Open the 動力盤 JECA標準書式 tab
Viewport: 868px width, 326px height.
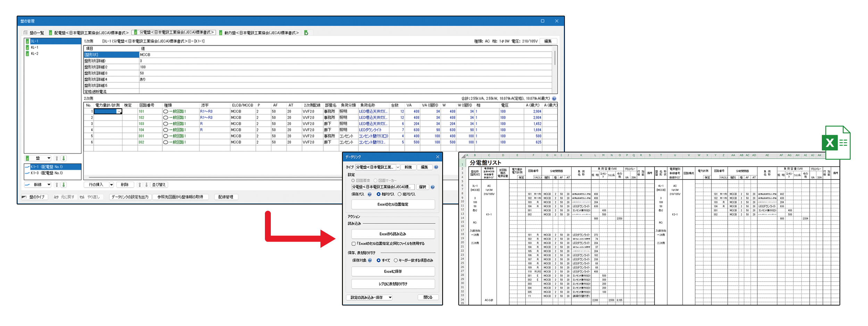pos(260,33)
